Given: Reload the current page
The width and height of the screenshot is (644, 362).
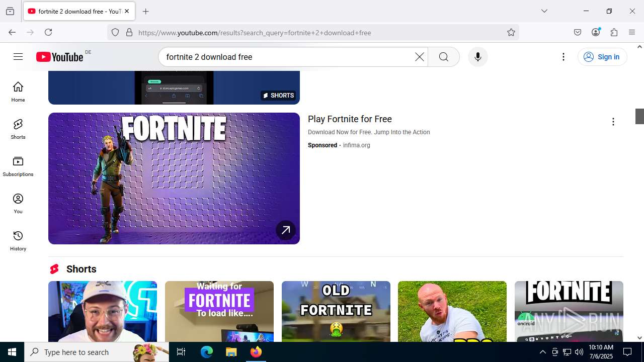Looking at the screenshot, I should point(48,32).
